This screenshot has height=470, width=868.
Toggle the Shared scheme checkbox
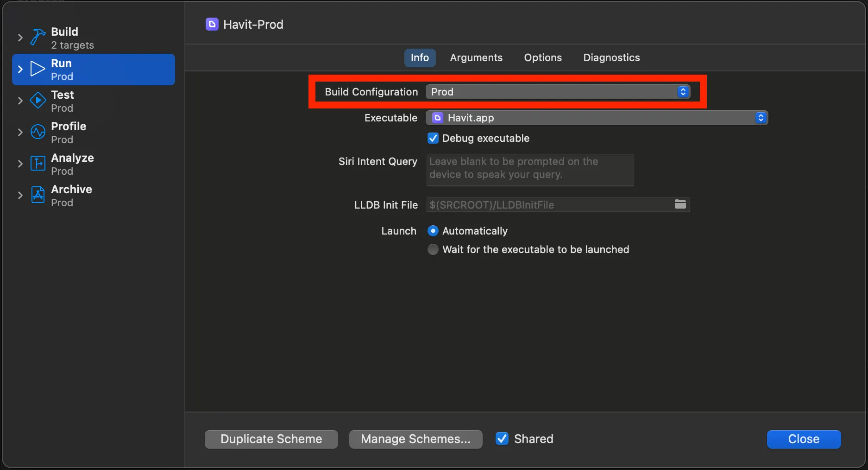pyautogui.click(x=502, y=438)
